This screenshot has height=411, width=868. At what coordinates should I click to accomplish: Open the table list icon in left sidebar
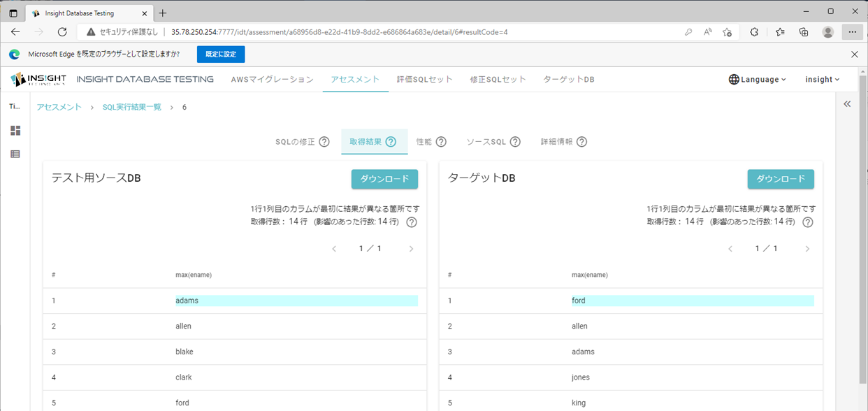click(15, 154)
